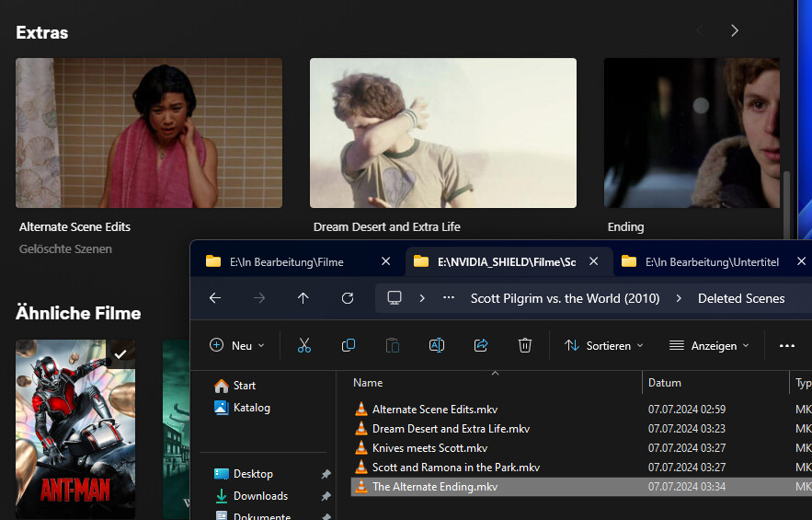Viewport: 812px width, 520px height.
Task: Close the E:\NVIDIA_SHIELD\Filme tab
Action: [594, 261]
